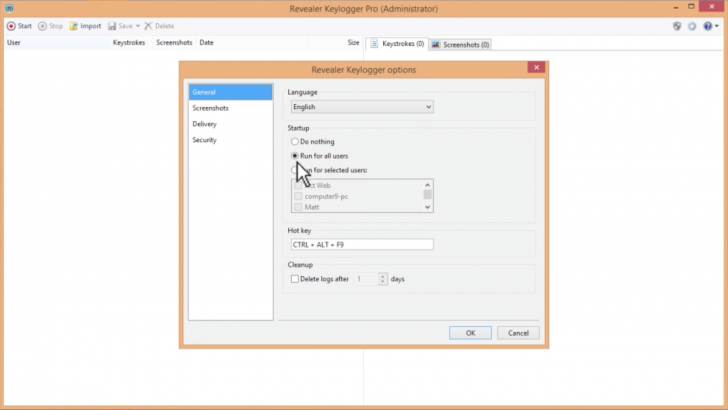Click the up arrow of the users list
Screen dimensions: 728x410
coord(428,185)
